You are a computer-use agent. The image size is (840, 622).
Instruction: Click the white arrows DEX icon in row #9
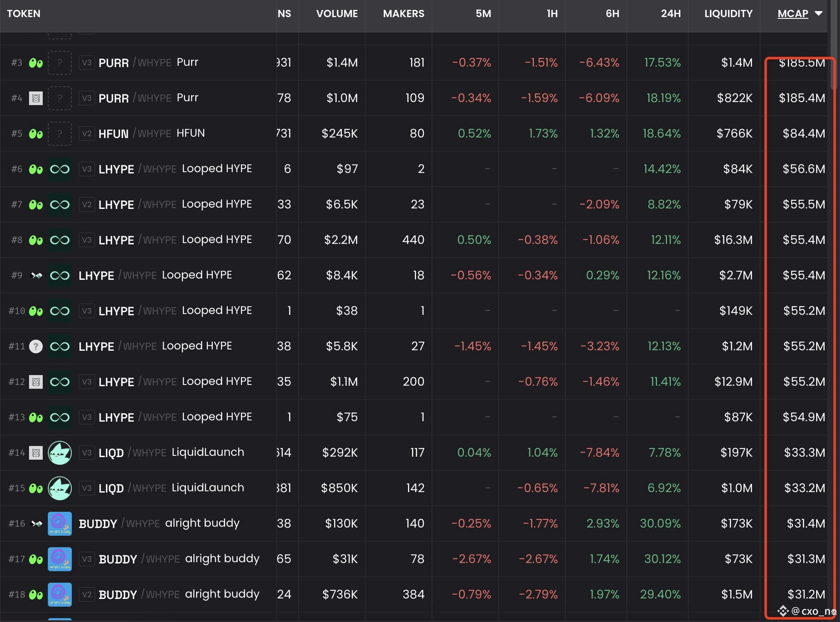(x=37, y=276)
